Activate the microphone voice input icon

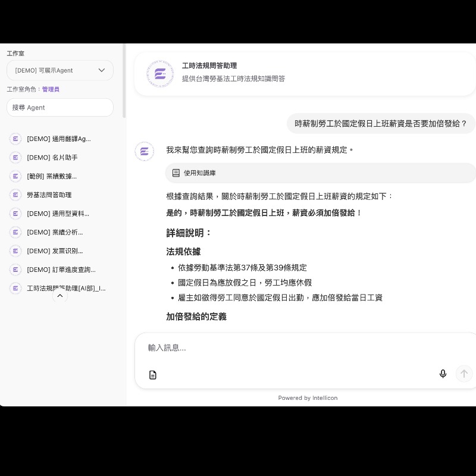(443, 374)
